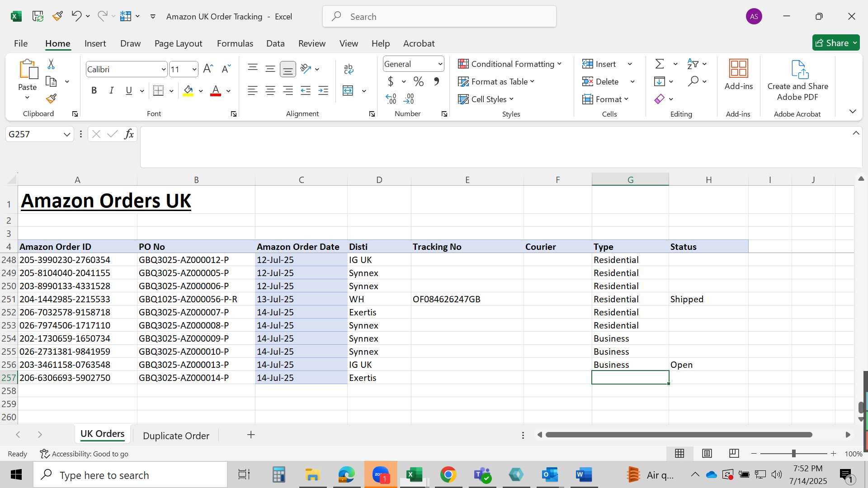Select column G header
This screenshot has width=868, height=488.
(x=630, y=179)
